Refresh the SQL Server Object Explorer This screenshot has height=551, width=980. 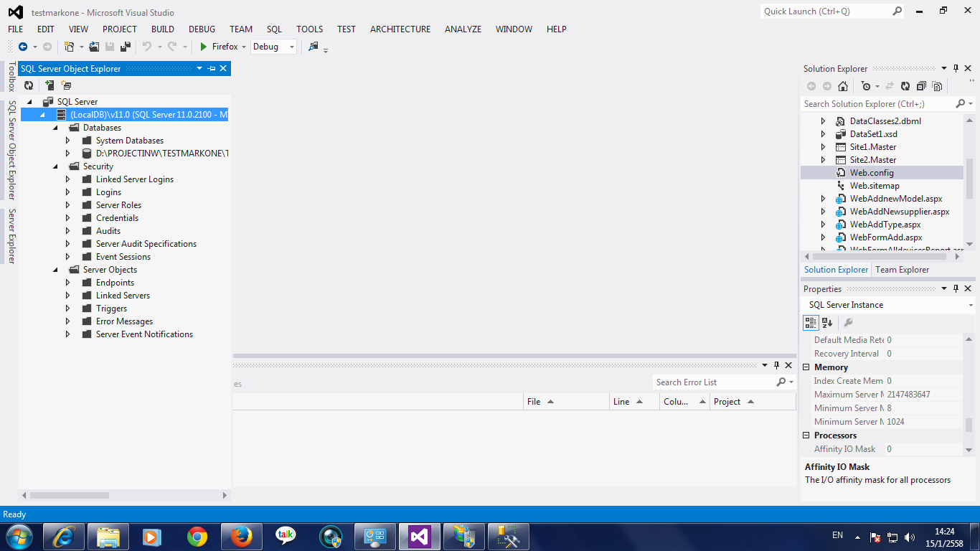(29, 85)
